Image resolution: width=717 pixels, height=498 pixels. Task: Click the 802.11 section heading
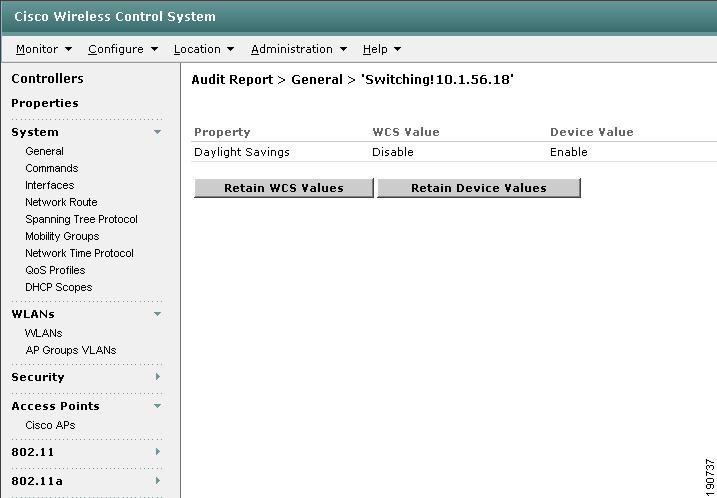tap(32, 452)
